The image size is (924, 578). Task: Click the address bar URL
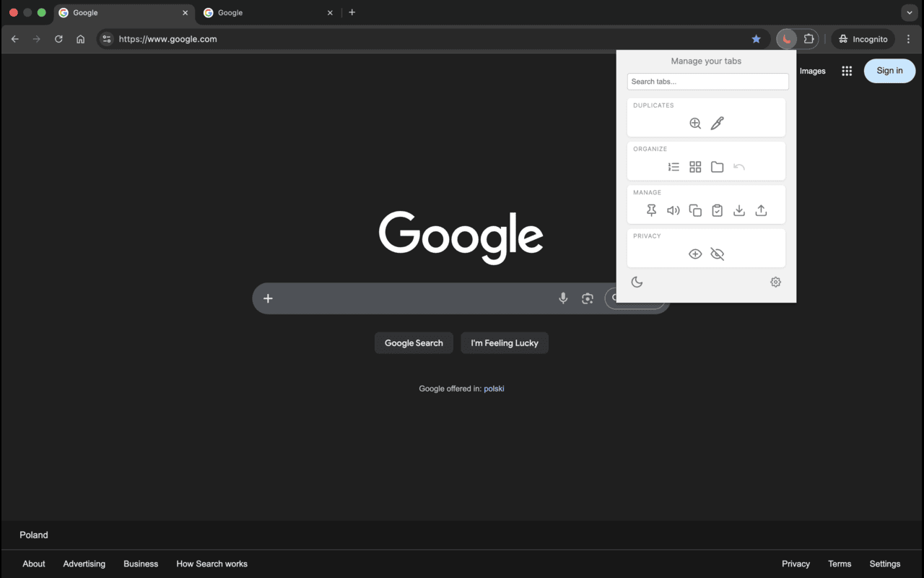[167, 39]
